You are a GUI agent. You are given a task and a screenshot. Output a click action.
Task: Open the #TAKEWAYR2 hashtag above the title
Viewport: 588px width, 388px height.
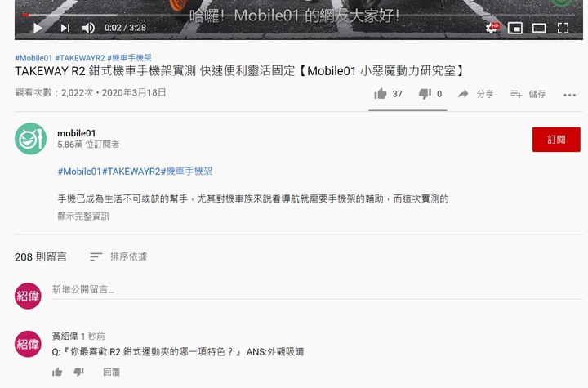[x=80, y=58]
